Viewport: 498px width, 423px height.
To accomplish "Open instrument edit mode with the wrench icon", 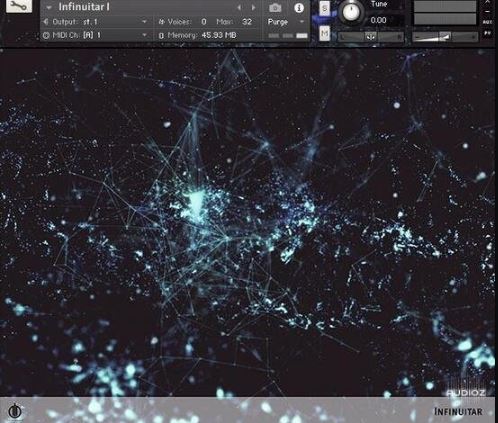I will point(19,6).
